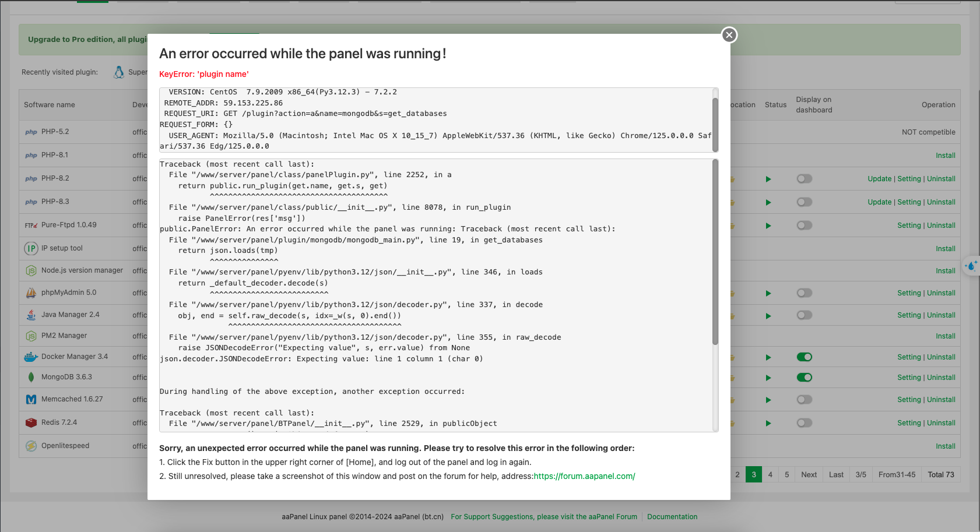Click the PHP-8.2 running status arrow

pos(768,179)
